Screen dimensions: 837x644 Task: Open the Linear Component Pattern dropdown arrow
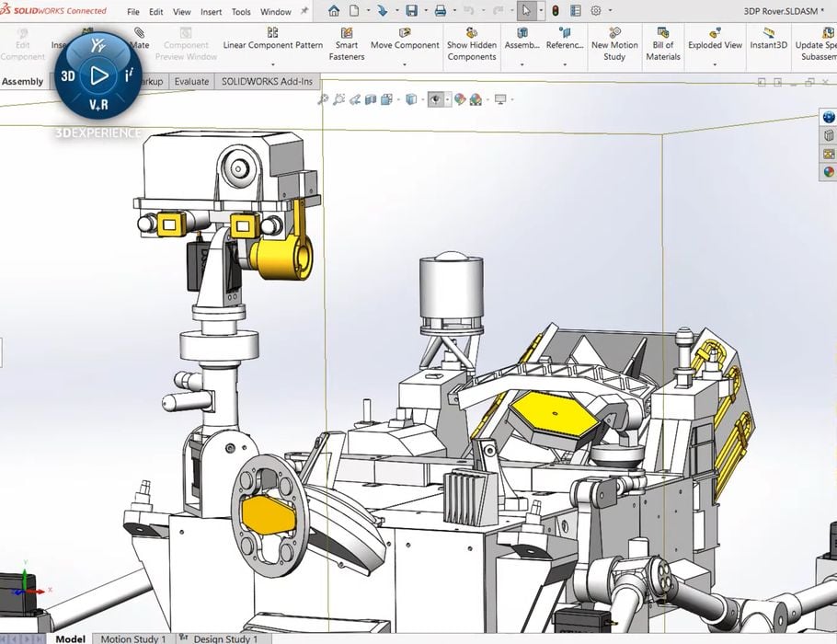(272, 65)
